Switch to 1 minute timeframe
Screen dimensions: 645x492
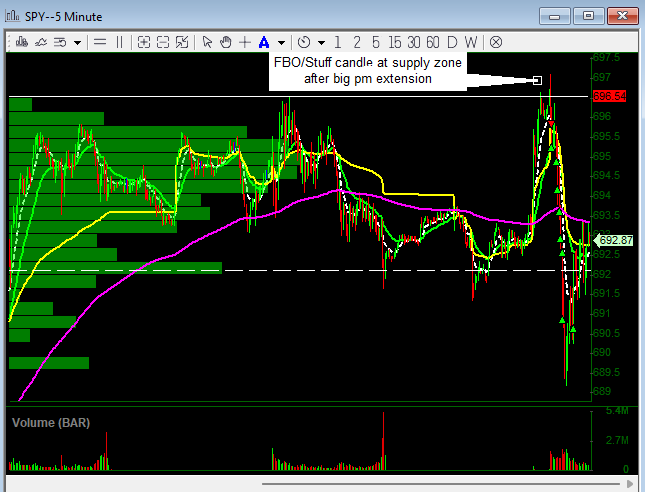338,42
